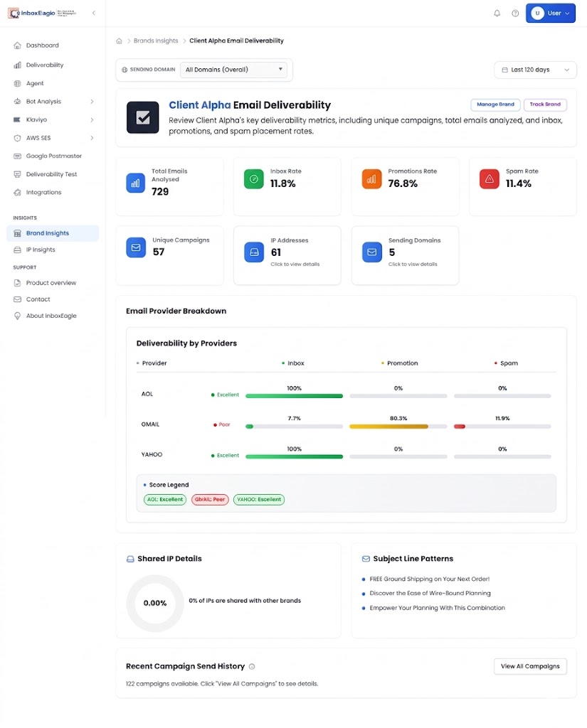Click the Klaviyo flag icon

click(x=17, y=119)
